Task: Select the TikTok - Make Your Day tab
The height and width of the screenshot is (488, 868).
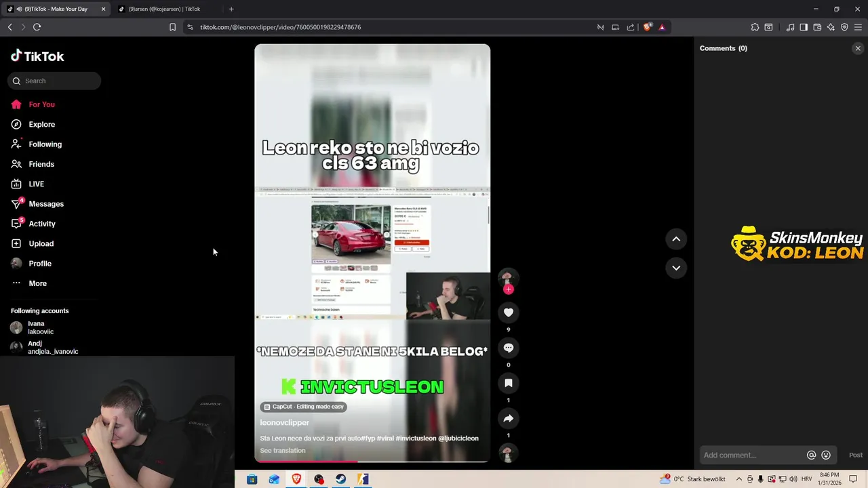Action: [x=56, y=9]
